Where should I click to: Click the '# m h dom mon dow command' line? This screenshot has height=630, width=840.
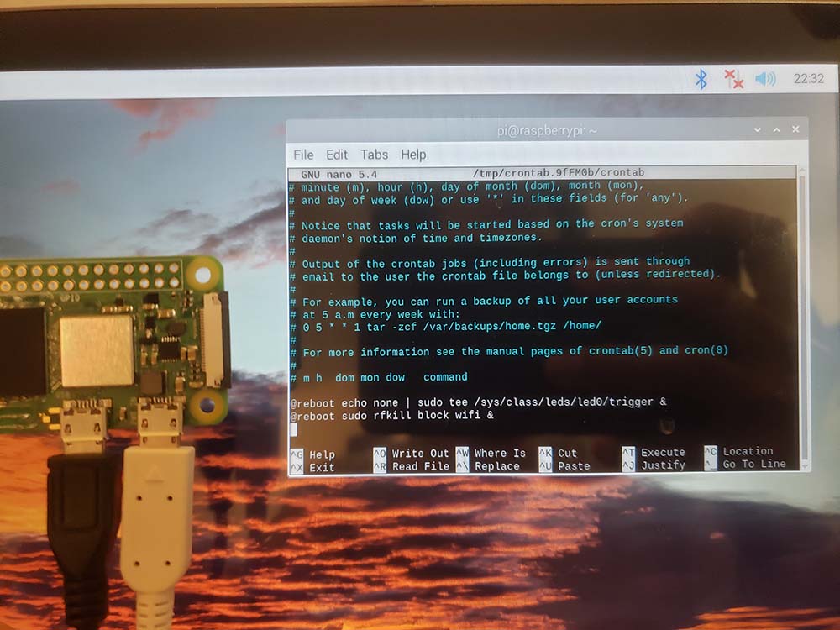(378, 377)
